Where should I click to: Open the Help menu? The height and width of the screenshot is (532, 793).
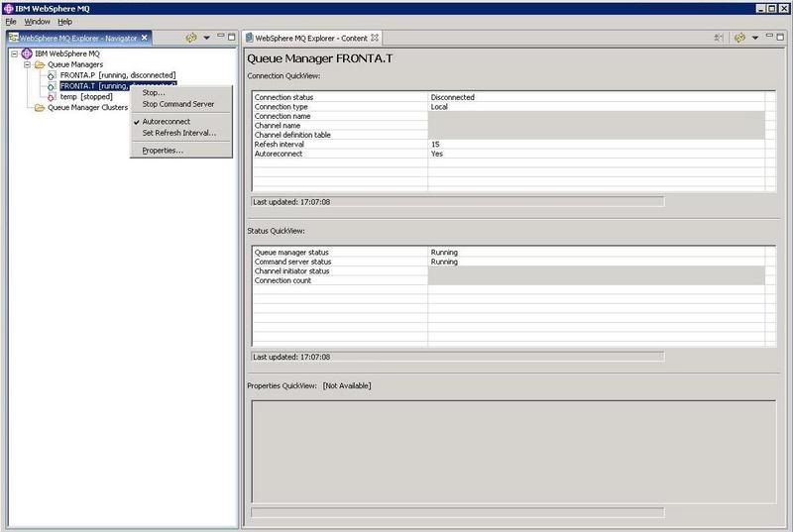click(x=64, y=22)
